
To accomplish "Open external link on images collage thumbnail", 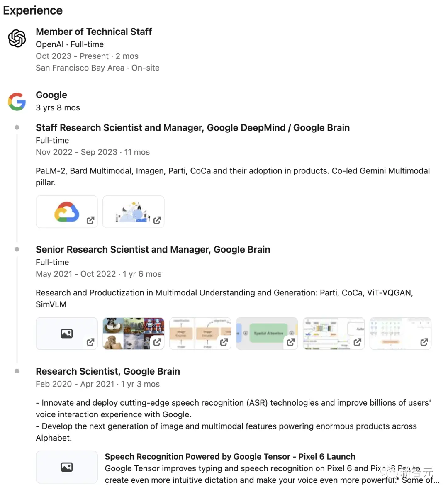I will [x=157, y=342].
